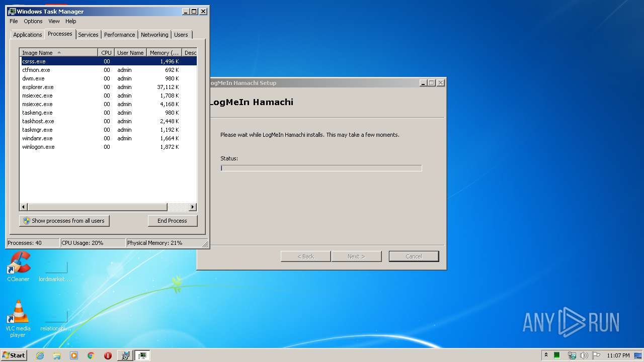This screenshot has height=362, width=644.
Task: Select msiexec.exe using 1,708 K
Action: tap(108, 96)
